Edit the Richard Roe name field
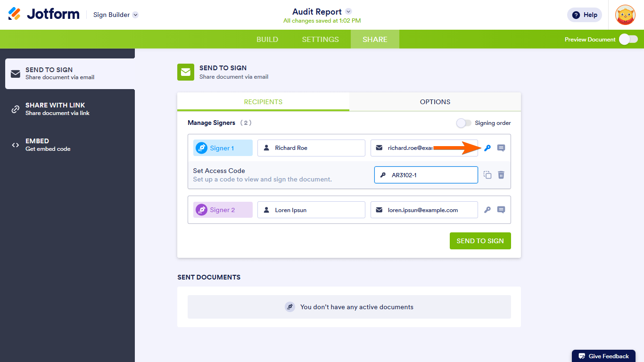 [311, 148]
